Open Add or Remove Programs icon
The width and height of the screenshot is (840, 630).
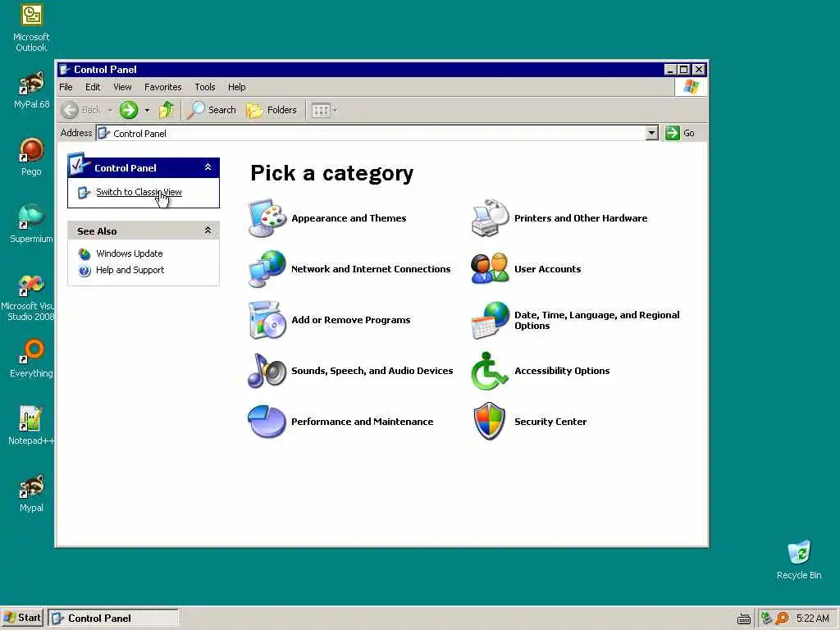coord(267,320)
